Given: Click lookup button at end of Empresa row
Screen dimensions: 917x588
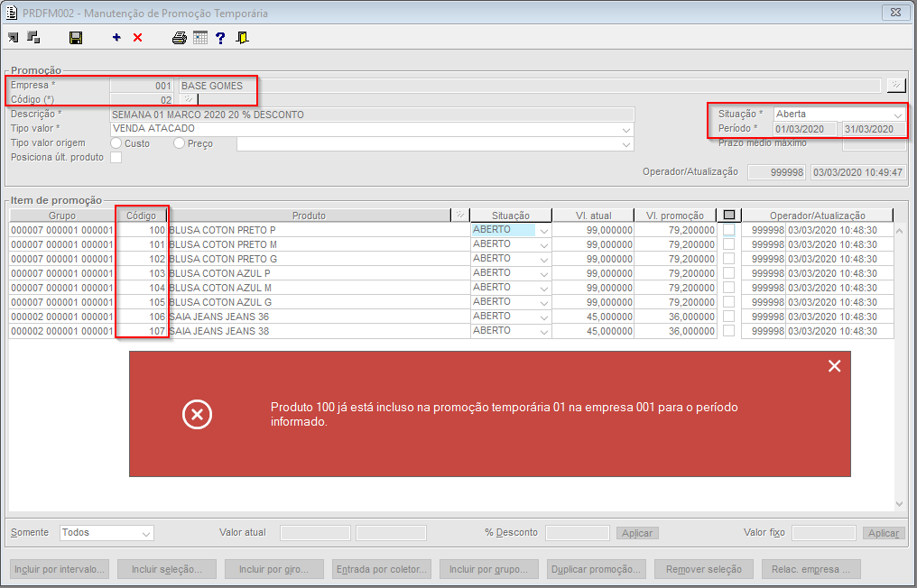Looking at the screenshot, I should click(x=895, y=86).
